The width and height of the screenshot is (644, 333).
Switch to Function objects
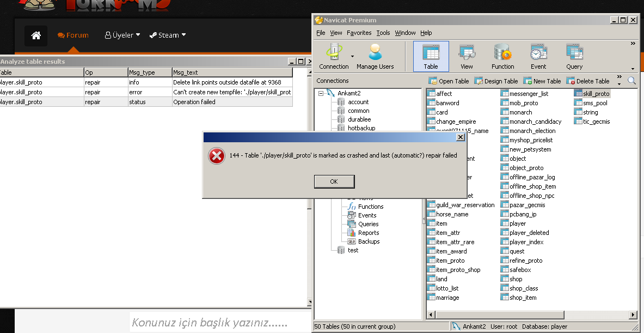click(x=502, y=56)
